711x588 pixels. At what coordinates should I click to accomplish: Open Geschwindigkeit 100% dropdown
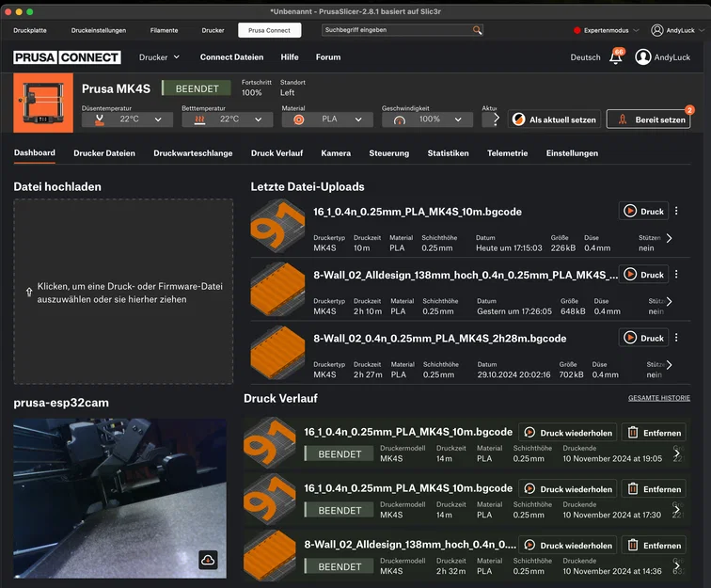pyautogui.click(x=427, y=119)
